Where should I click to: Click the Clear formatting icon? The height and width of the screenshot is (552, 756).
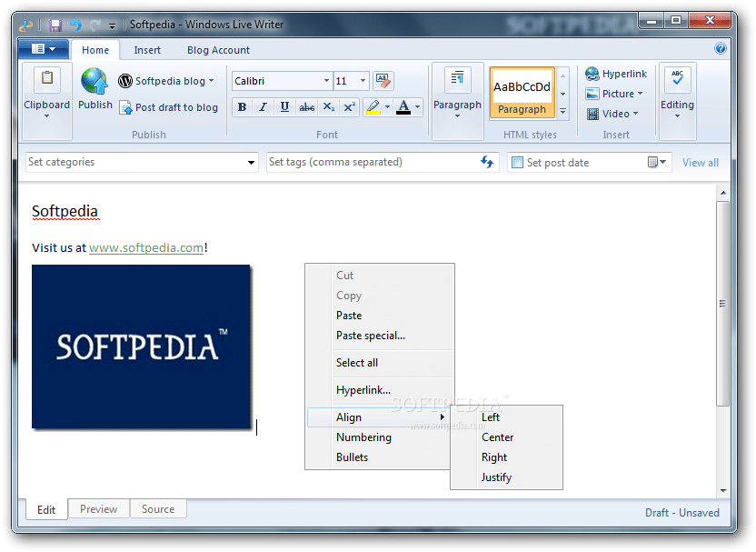(x=383, y=81)
